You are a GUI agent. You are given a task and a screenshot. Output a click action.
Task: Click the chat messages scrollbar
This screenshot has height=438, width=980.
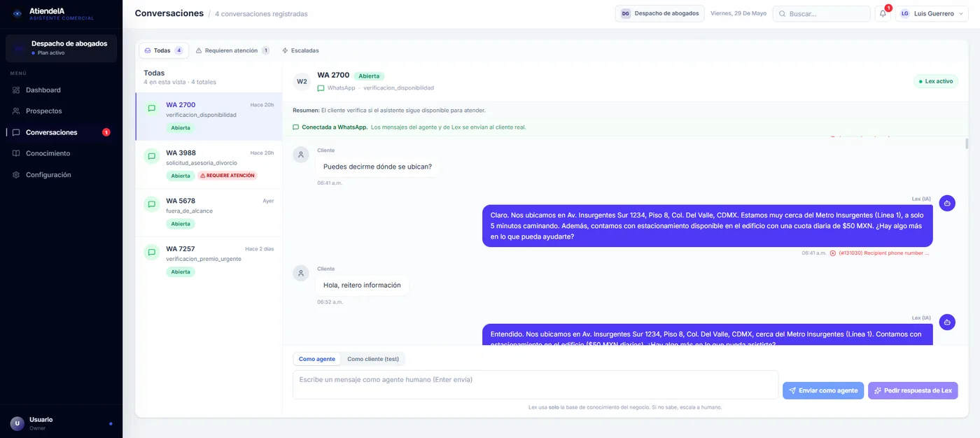click(x=967, y=144)
